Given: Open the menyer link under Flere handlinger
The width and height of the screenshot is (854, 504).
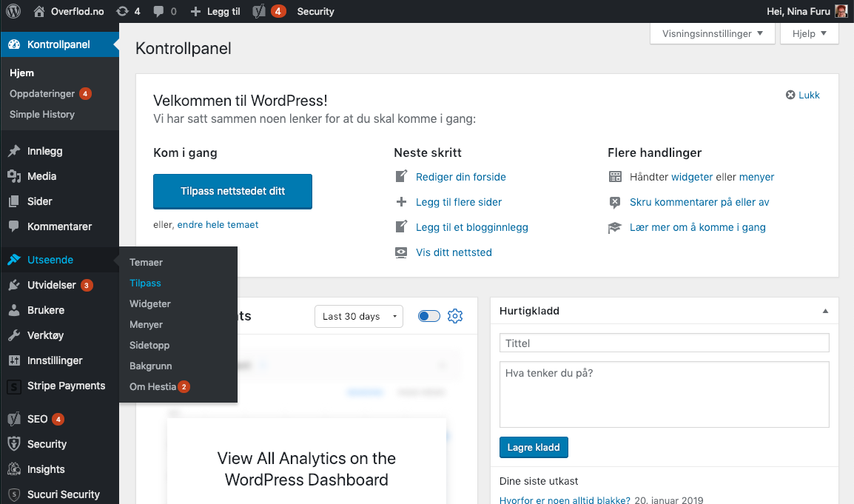Looking at the screenshot, I should tap(756, 177).
